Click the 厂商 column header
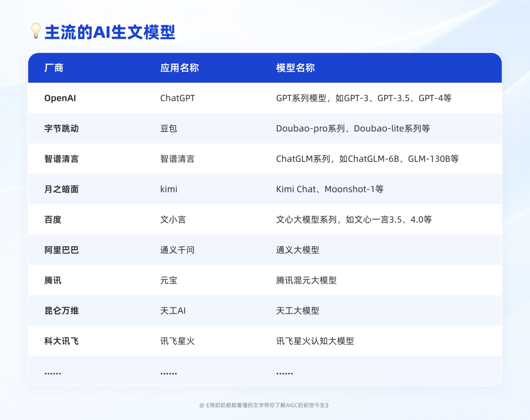This screenshot has width=530, height=420. pyautogui.click(x=54, y=68)
